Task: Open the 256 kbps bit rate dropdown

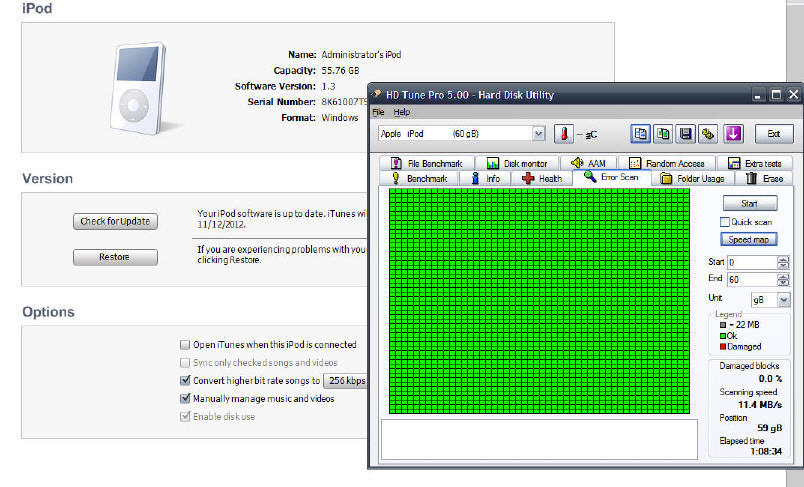Action: pos(346,380)
